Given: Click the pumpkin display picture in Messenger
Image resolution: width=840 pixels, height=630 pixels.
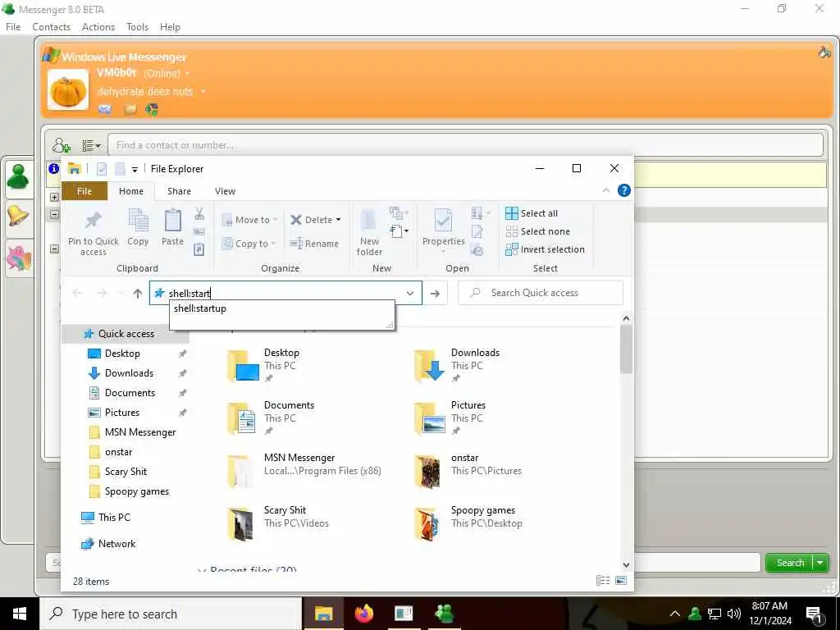Looking at the screenshot, I should (x=68, y=90).
